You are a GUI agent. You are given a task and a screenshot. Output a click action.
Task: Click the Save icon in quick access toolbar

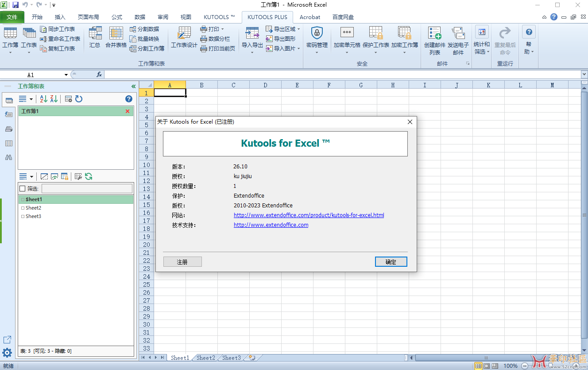(x=15, y=5)
